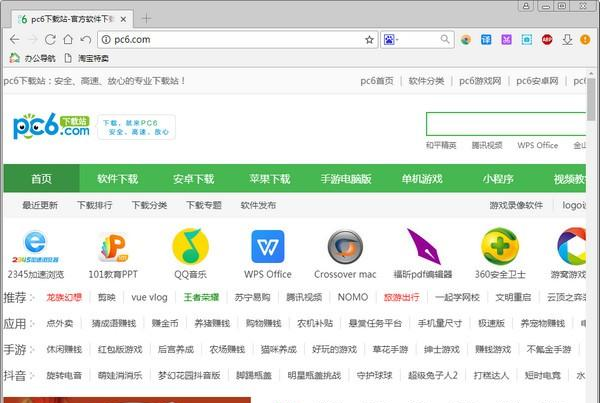The height and width of the screenshot is (403, 600).
Task: Click the site info icon in address bar
Action: click(106, 39)
